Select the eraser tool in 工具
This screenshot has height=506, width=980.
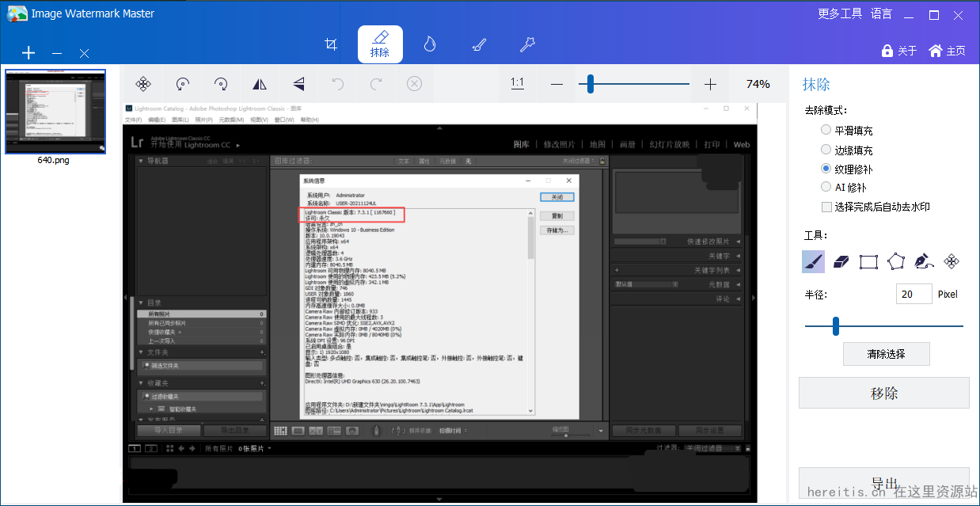[841, 261]
